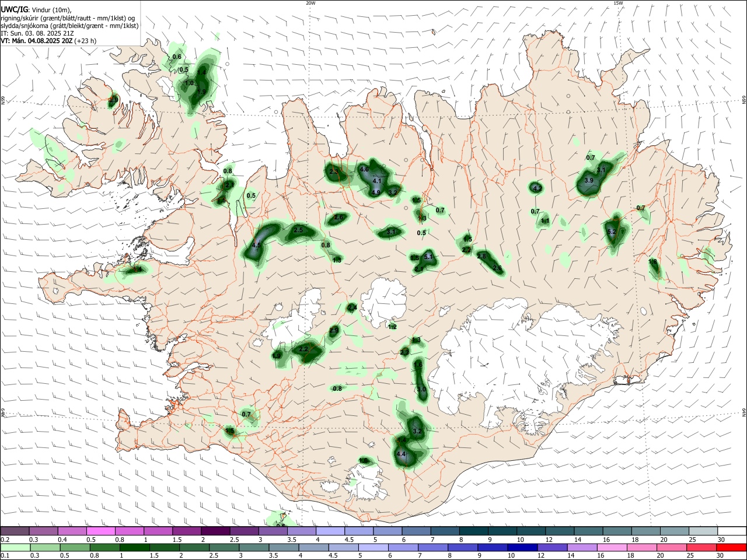
Task: Select dark blue 10 mm swatch on lower legend row
Action: [521, 547]
